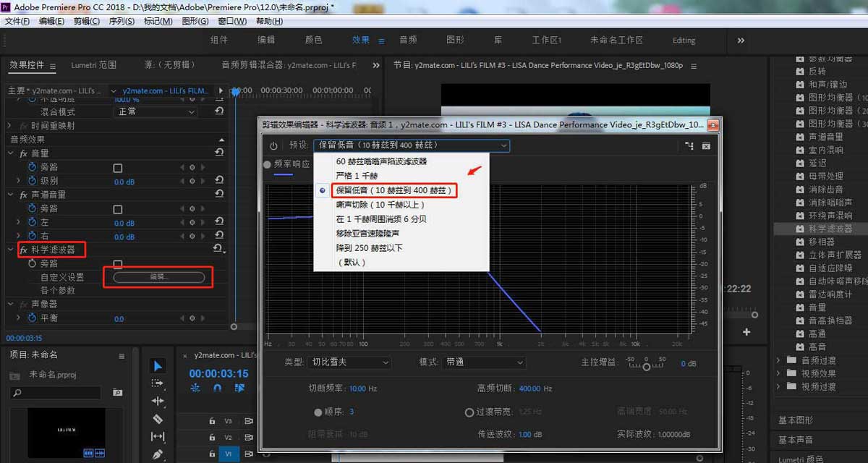Select the Razor tool in the timeline toolbar

pyautogui.click(x=158, y=417)
